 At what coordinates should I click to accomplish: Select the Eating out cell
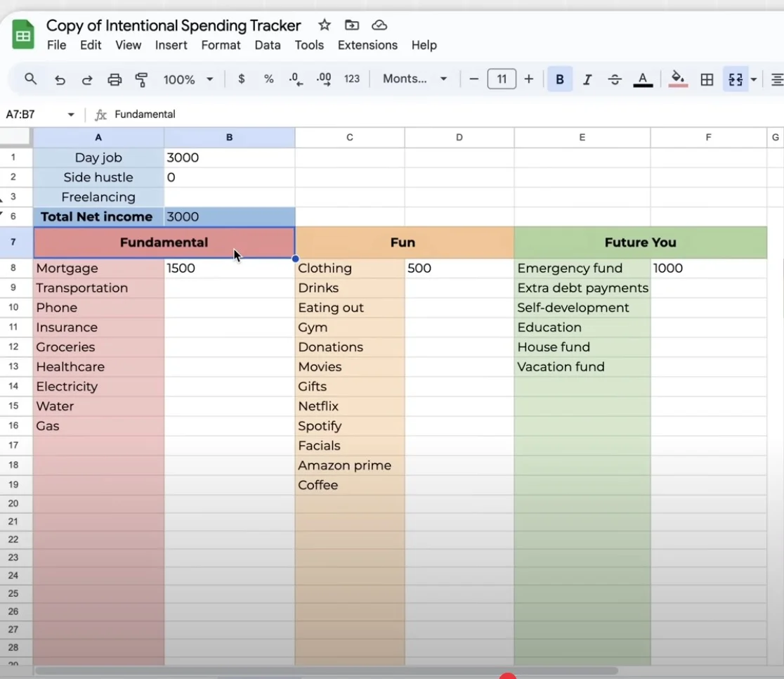pos(350,308)
